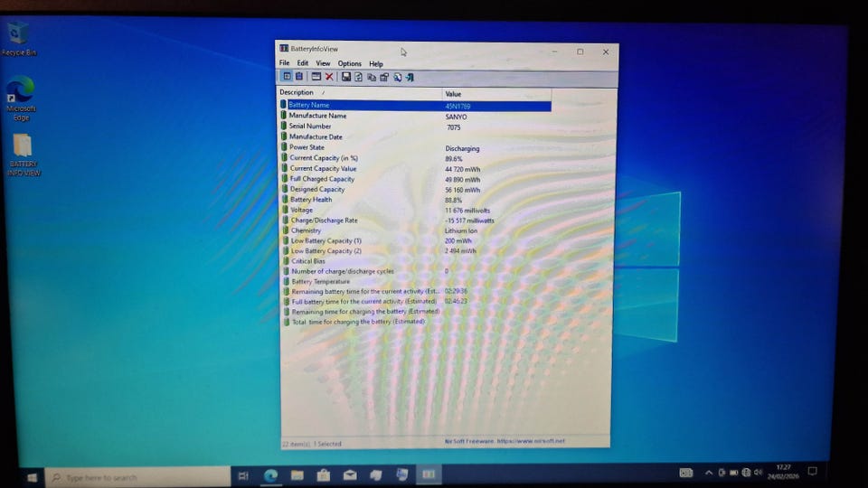Select the Full battery time row
Image resolution: width=868 pixels, height=488 pixels.
(416, 302)
